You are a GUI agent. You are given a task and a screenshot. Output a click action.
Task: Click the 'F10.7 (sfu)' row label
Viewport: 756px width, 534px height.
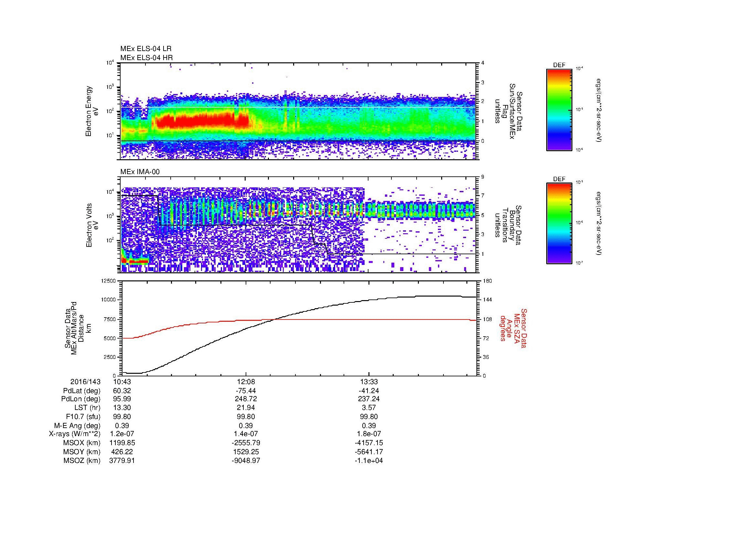[x=83, y=416]
